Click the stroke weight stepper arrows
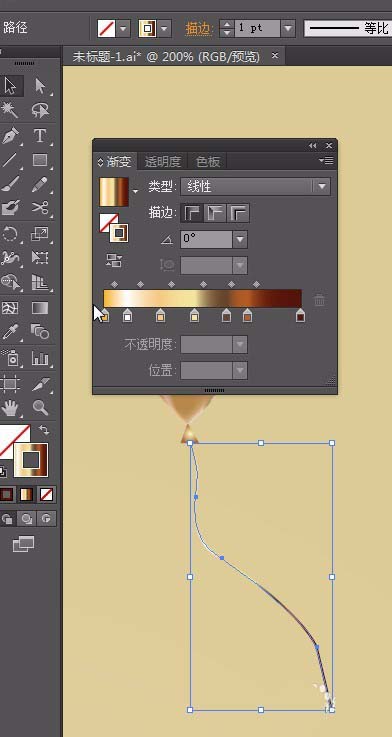 pyautogui.click(x=227, y=28)
